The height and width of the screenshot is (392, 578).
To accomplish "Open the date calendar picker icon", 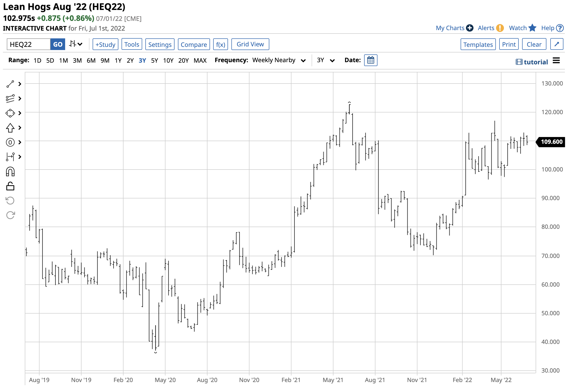I will 371,60.
